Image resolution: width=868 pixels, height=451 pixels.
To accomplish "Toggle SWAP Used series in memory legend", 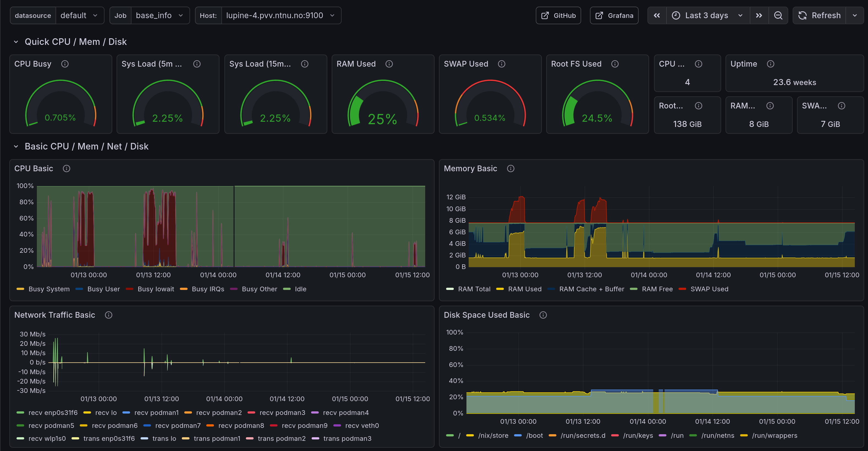I will tap(709, 289).
